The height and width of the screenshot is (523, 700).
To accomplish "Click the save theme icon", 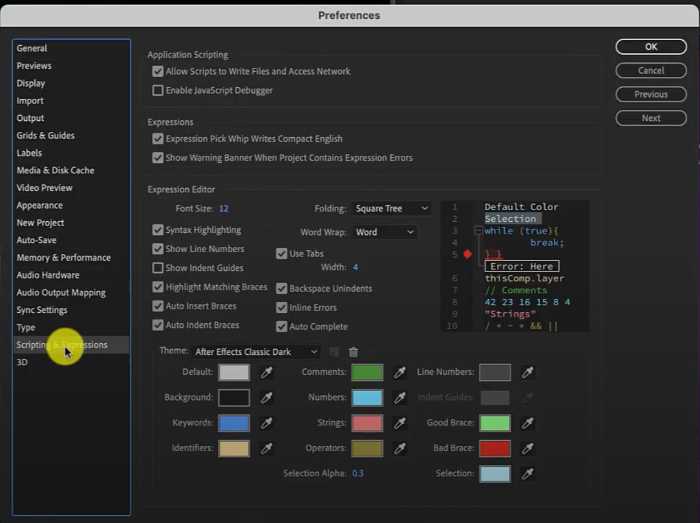I will [333, 352].
